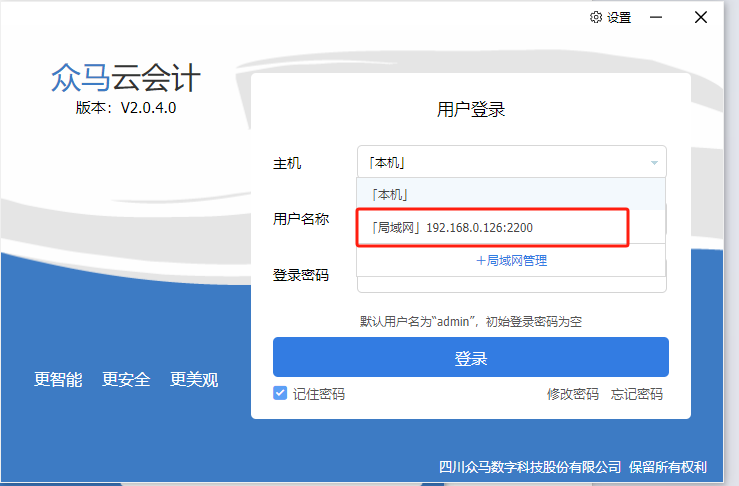This screenshot has width=739, height=486.
Task: Click the 更美观 slogan text
Action: coord(194,379)
